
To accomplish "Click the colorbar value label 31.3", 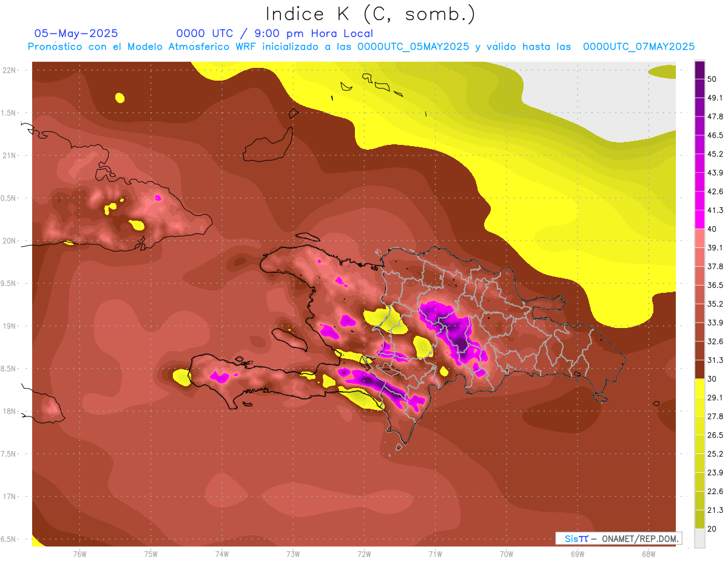I will [715, 360].
